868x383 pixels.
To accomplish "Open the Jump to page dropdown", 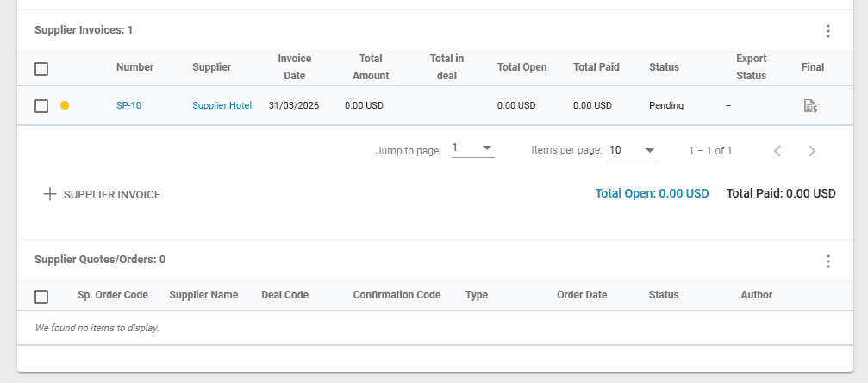I will pyautogui.click(x=472, y=149).
